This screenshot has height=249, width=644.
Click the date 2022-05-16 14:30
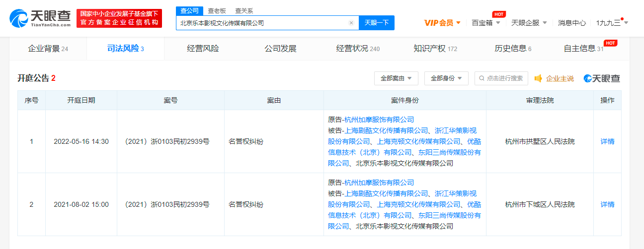click(81, 141)
